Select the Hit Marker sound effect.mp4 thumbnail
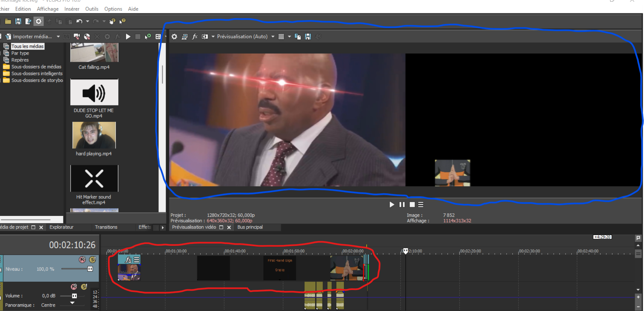The width and height of the screenshot is (644, 311). tap(94, 178)
